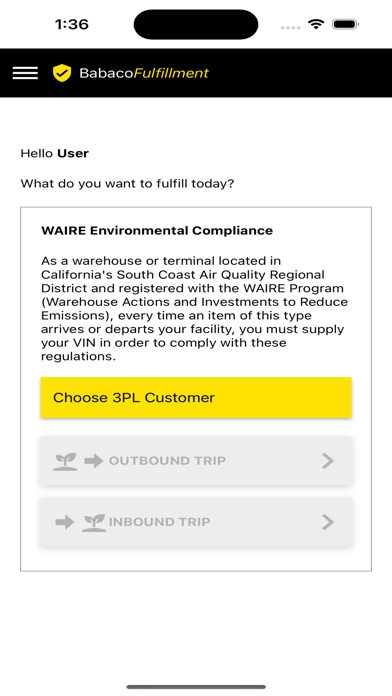Click the BabacoFulfillment title text
Image resolution: width=392 pixels, height=696 pixels.
[x=144, y=73]
